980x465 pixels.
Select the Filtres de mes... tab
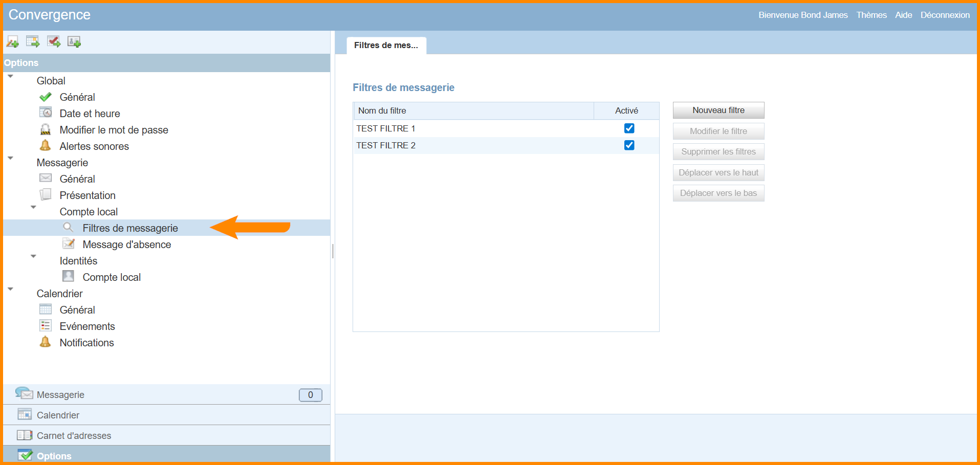pyautogui.click(x=386, y=46)
